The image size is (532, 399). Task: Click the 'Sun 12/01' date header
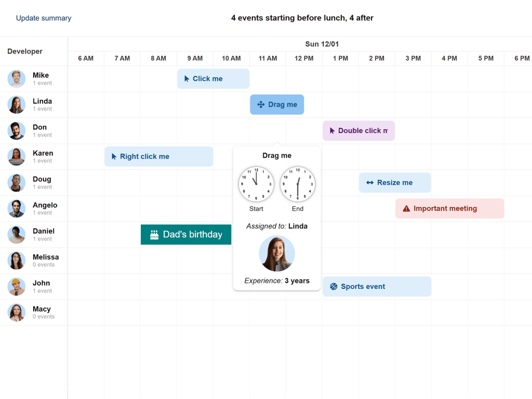(x=322, y=44)
